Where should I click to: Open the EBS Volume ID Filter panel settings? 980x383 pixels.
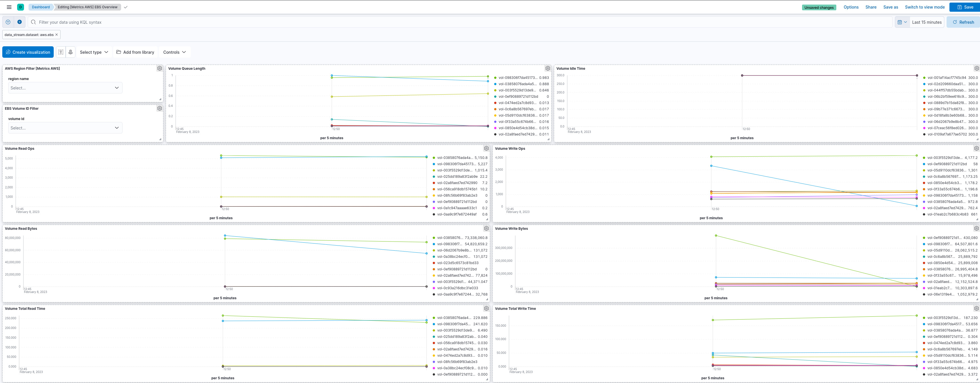159,109
